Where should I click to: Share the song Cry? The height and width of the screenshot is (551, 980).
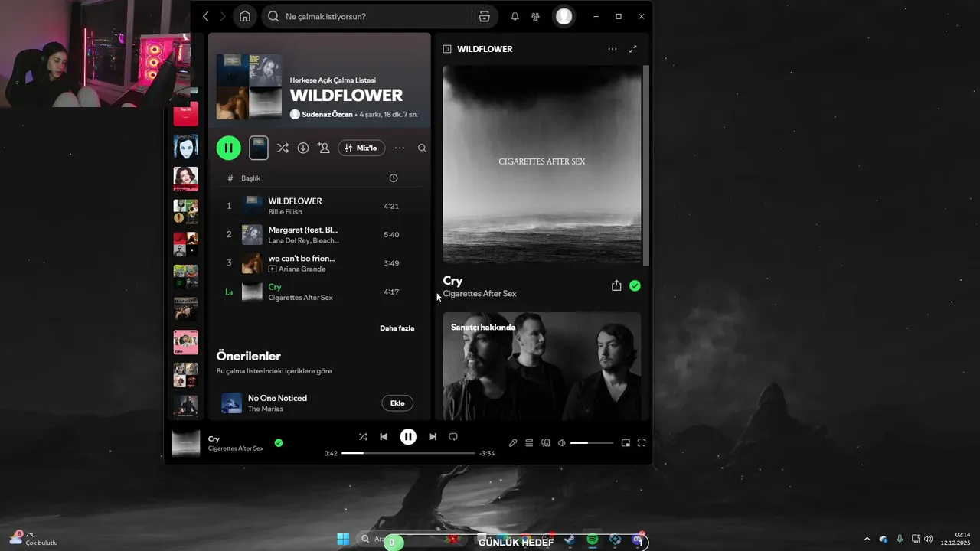616,285
